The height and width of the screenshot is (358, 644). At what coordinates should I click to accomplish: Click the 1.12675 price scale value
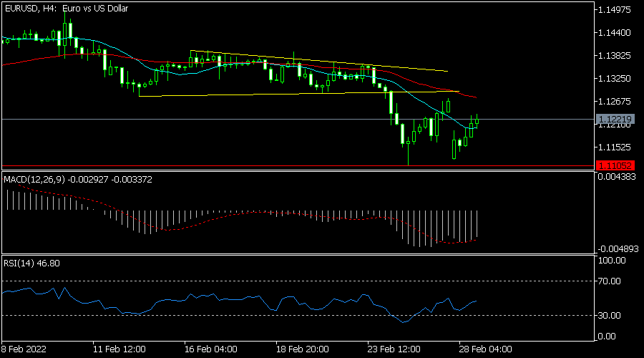[x=615, y=101]
